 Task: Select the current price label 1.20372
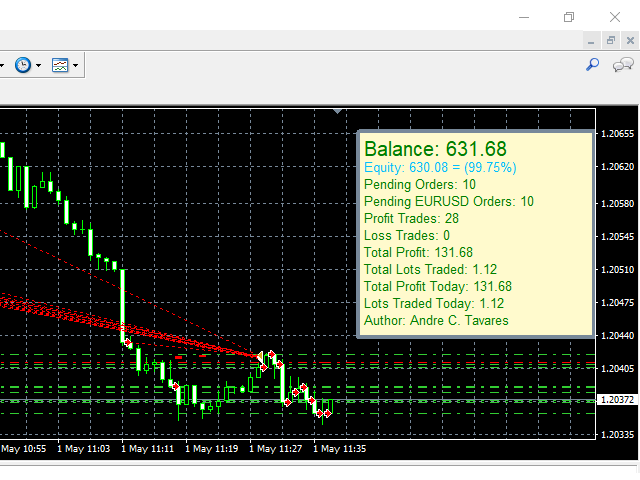[618, 400]
